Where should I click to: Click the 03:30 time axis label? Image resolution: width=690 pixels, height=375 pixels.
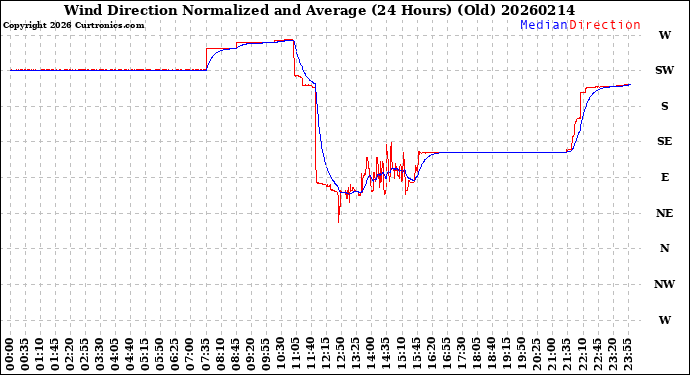(x=100, y=355)
